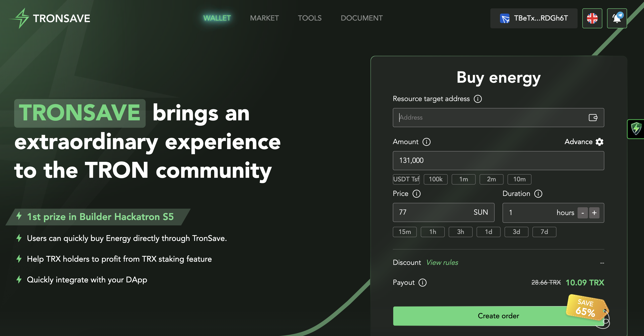Click the Amount field showing 131,000
The height and width of the screenshot is (336, 644).
click(x=498, y=160)
